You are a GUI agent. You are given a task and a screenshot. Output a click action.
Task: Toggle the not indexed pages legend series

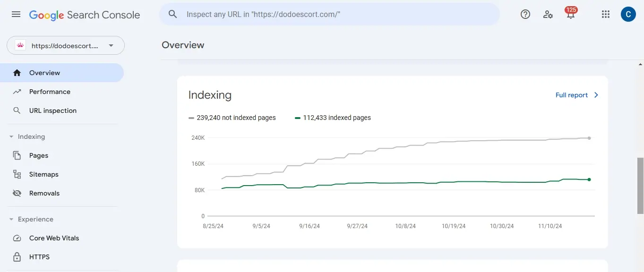point(232,118)
